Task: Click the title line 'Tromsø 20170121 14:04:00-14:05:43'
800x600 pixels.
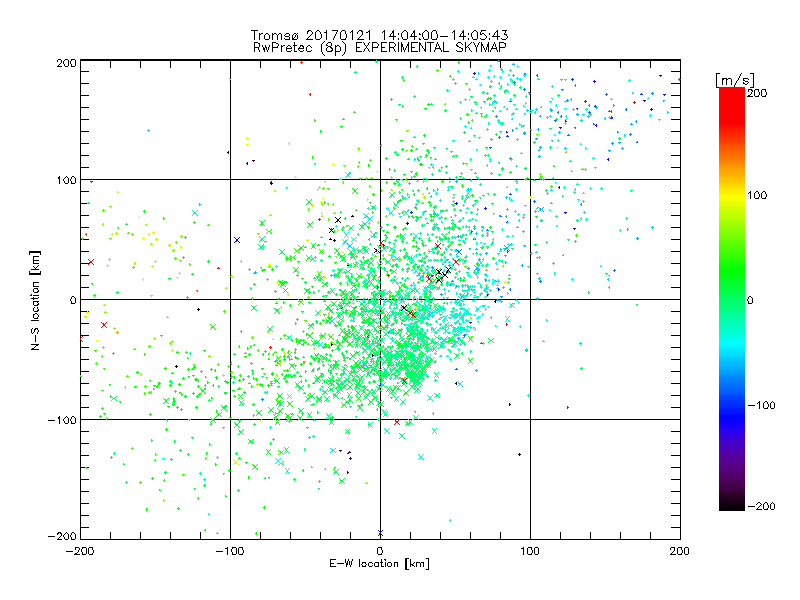Action: click(x=379, y=35)
